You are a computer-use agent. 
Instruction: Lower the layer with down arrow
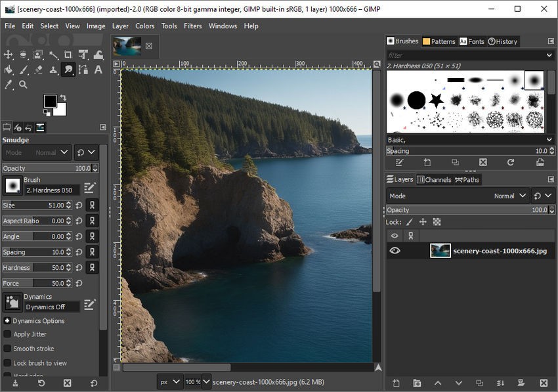tap(458, 383)
